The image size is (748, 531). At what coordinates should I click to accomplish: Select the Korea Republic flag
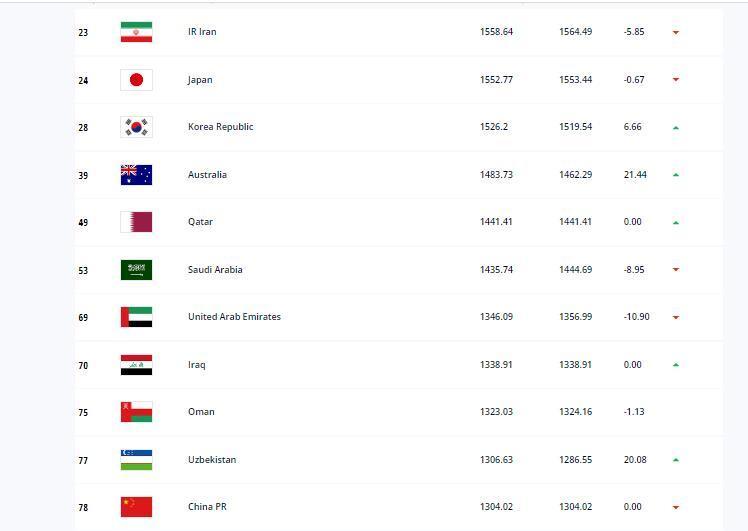(136, 127)
